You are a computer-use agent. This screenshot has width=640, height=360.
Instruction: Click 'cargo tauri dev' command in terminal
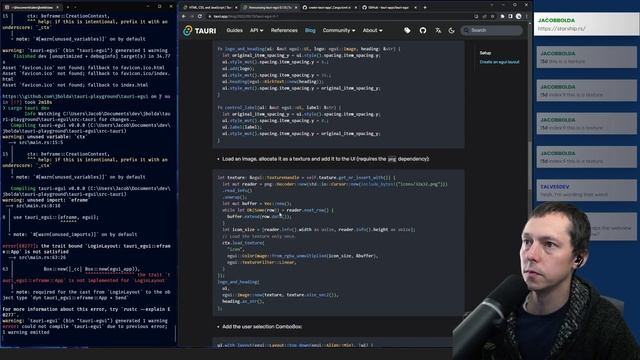coord(28,108)
